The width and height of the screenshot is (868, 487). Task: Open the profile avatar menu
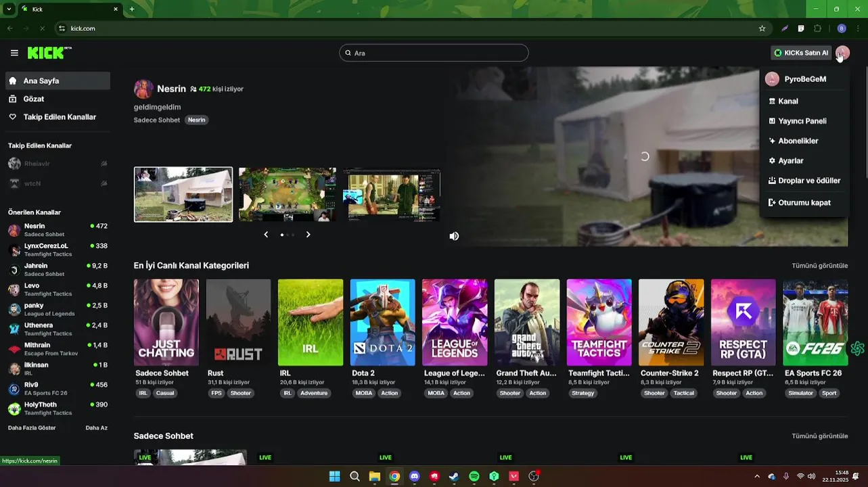point(842,53)
